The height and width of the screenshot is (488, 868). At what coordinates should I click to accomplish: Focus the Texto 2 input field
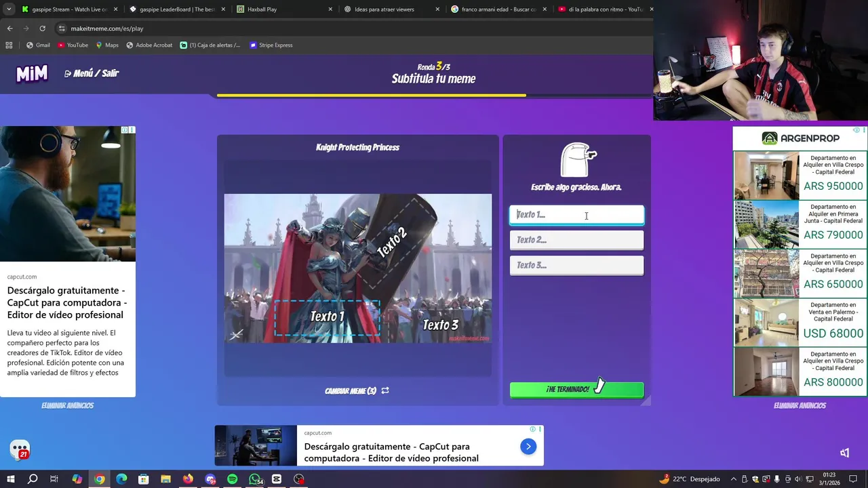576,240
